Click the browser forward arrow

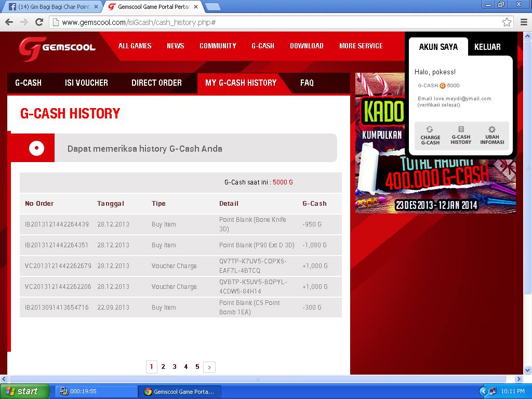(24, 22)
